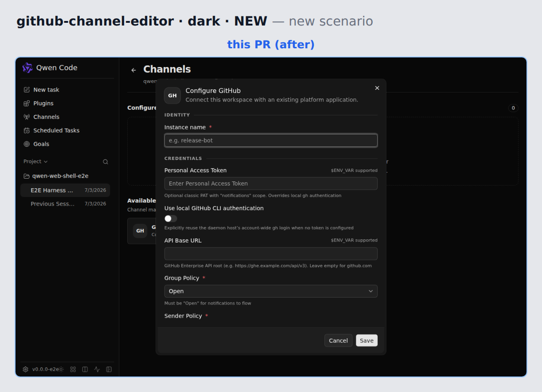Open the Previous Sess... session entry
Viewport: 542px width, 392px height.
65,204
